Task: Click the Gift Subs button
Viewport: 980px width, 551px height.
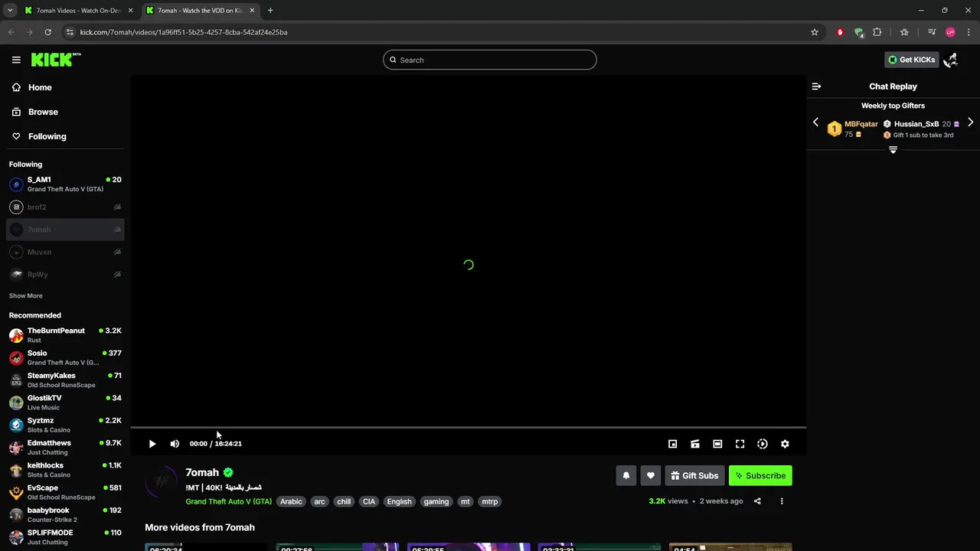Action: [x=695, y=475]
